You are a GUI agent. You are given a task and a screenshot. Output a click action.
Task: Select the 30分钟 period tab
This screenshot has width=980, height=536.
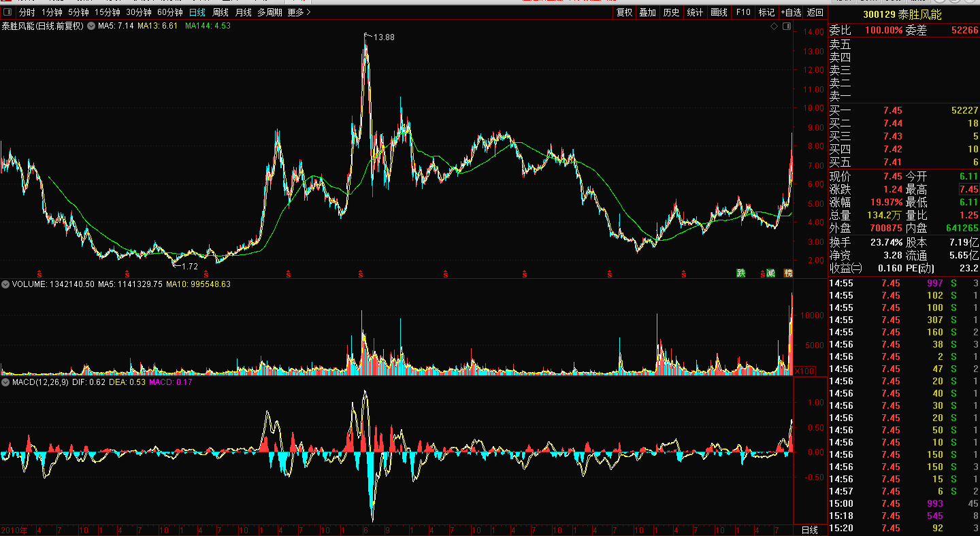coord(139,12)
